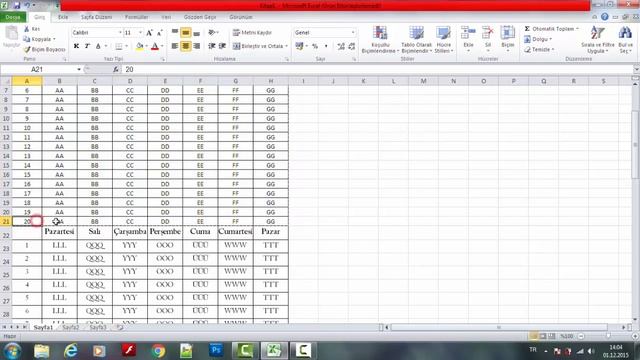Toggle align text left

click(x=175, y=46)
